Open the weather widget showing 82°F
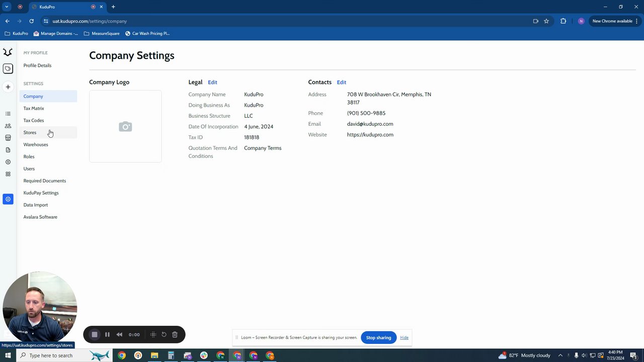 524,355
